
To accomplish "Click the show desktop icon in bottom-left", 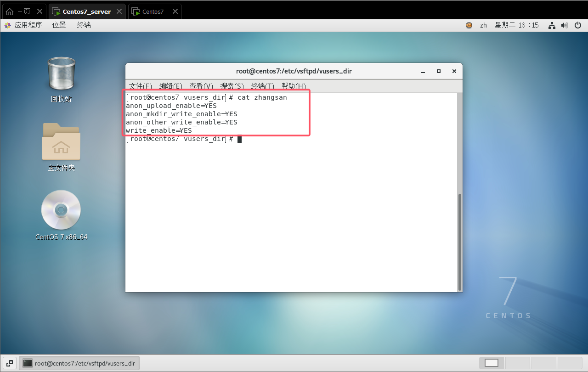I will click(x=10, y=363).
